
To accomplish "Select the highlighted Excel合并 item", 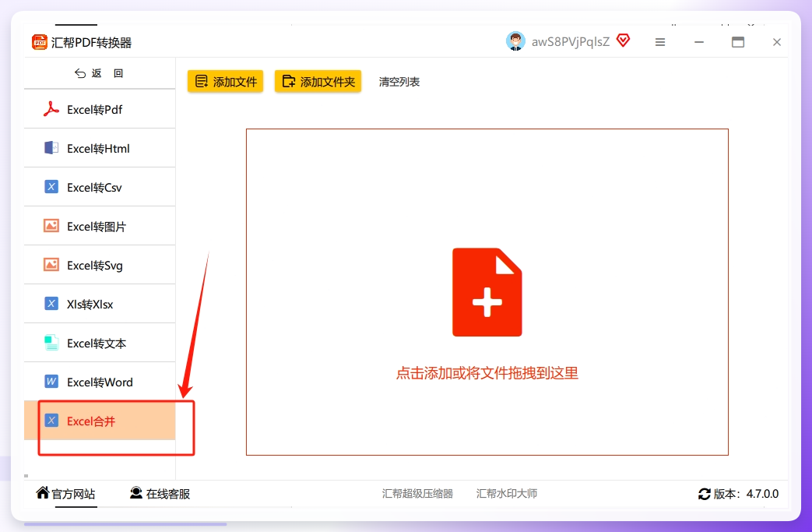I will coord(100,421).
